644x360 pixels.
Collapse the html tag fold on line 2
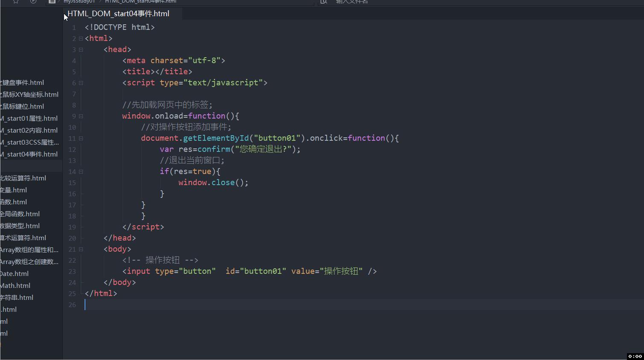pos(81,38)
